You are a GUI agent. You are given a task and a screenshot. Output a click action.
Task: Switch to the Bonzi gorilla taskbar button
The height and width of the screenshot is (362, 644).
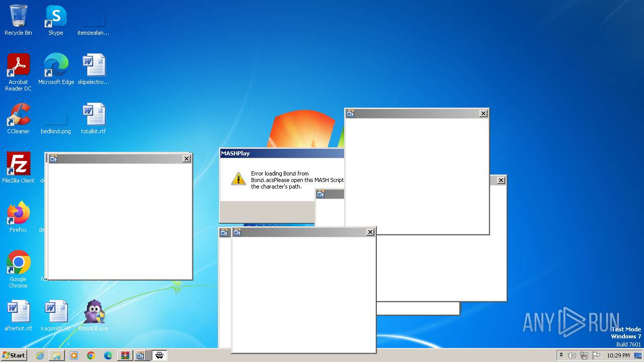159,355
